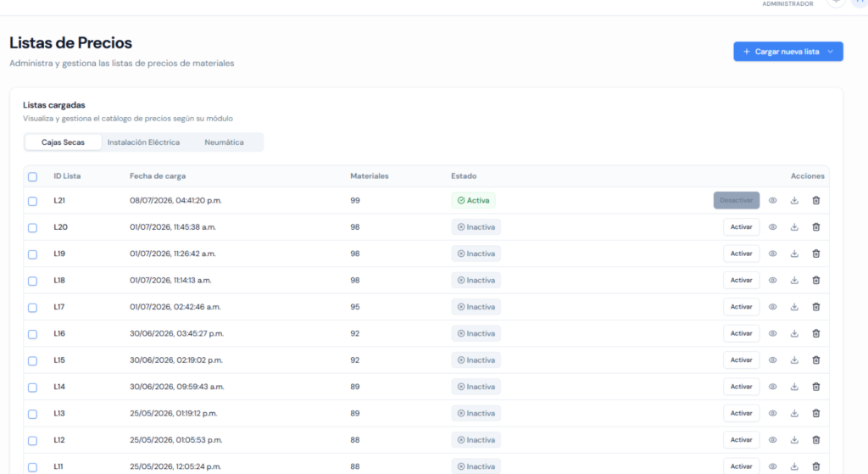Download price list L21
868x474 pixels.
tap(794, 200)
